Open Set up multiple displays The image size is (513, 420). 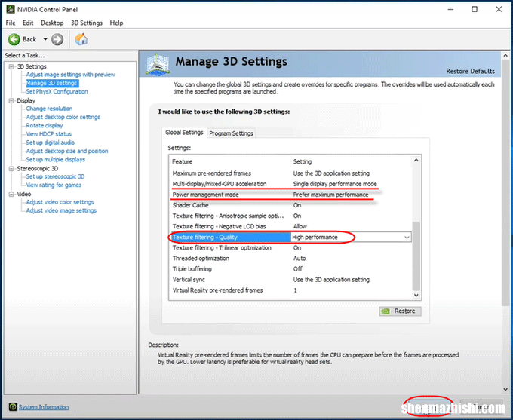[56, 160]
